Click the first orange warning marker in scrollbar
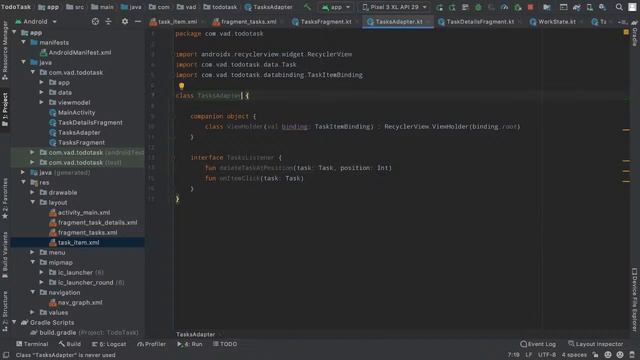The height and width of the screenshot is (360, 640). (626, 130)
